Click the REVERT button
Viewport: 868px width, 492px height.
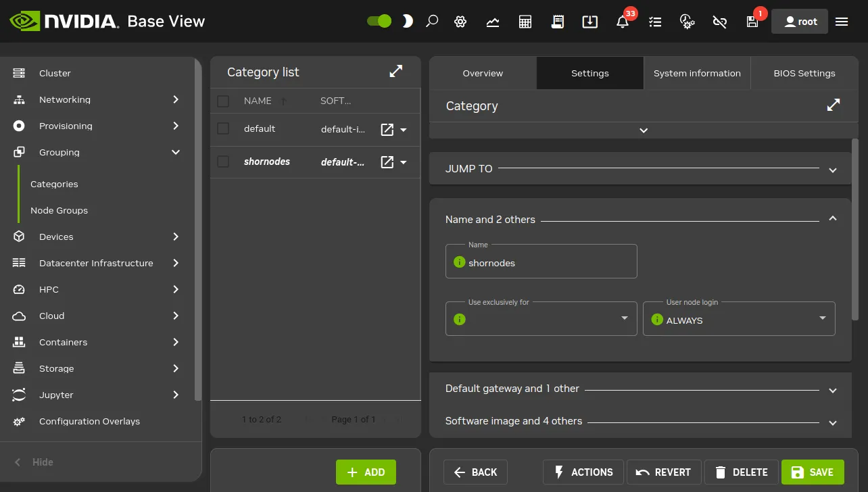(663, 472)
